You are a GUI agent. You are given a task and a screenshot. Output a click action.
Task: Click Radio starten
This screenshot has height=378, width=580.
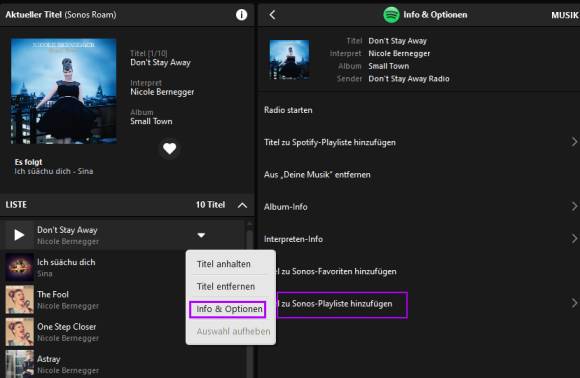point(288,110)
